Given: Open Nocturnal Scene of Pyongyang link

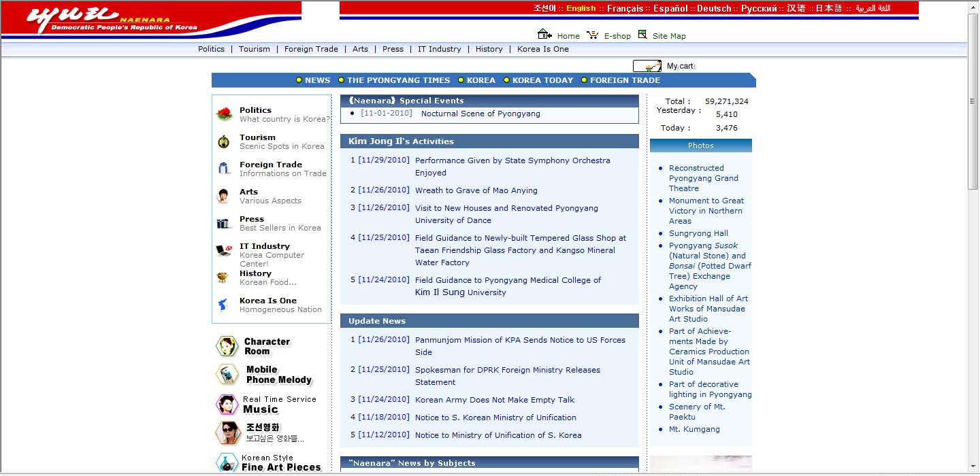Looking at the screenshot, I should tap(480, 114).
